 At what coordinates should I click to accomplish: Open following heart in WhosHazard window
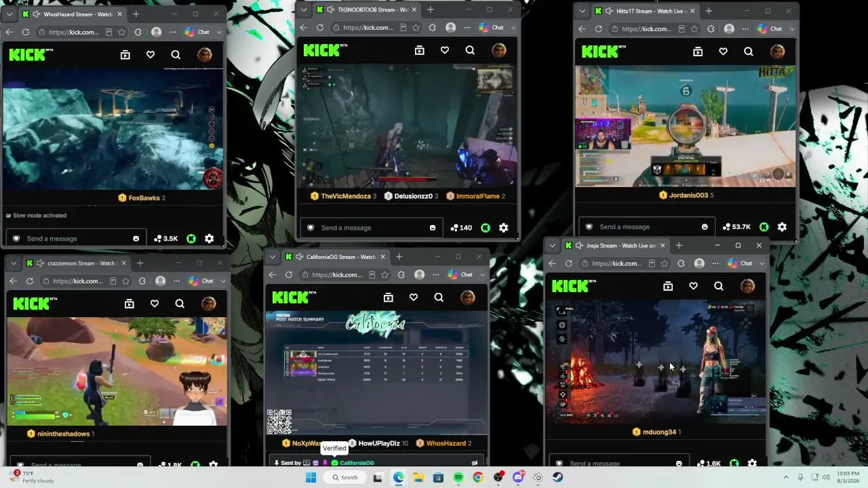tap(151, 55)
